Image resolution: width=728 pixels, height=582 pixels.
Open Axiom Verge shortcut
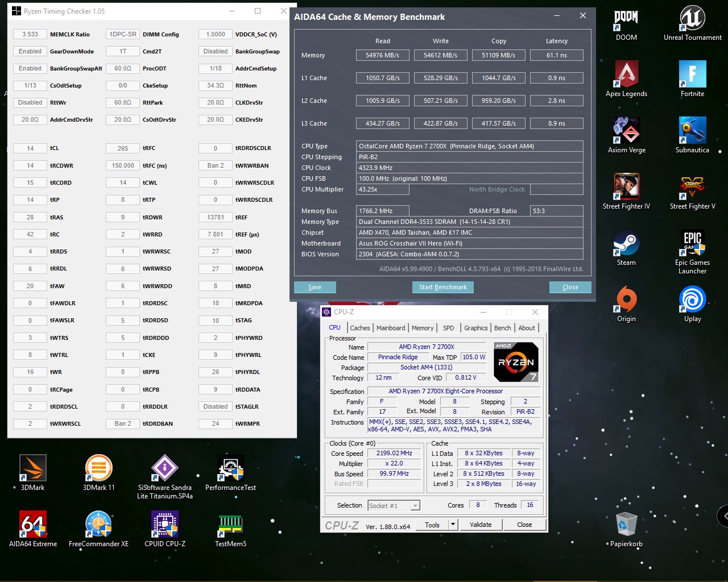tap(626, 136)
